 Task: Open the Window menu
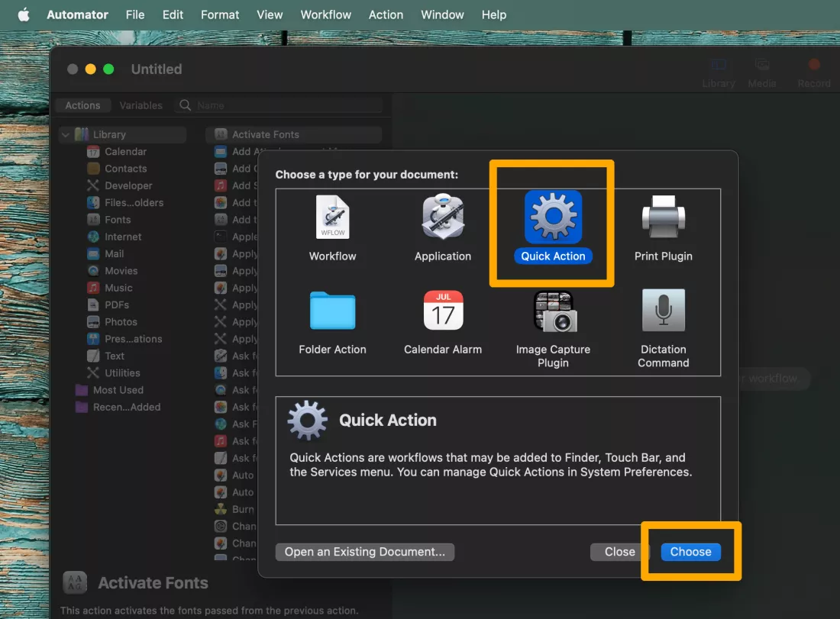click(x=442, y=15)
